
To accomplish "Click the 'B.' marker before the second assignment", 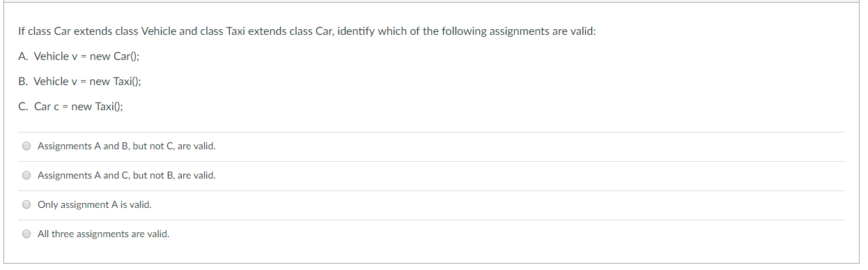I will 24,82.
